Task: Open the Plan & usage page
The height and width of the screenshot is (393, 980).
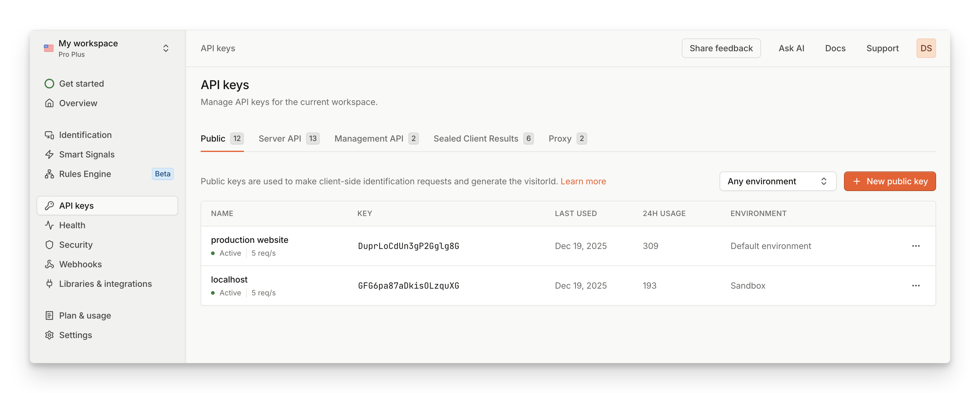Action: (x=84, y=315)
